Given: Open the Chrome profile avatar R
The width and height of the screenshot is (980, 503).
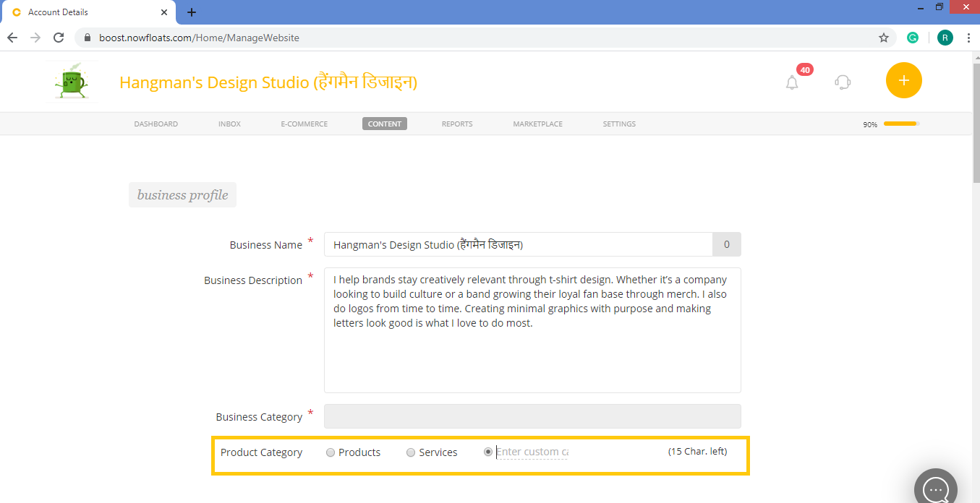Looking at the screenshot, I should [945, 38].
